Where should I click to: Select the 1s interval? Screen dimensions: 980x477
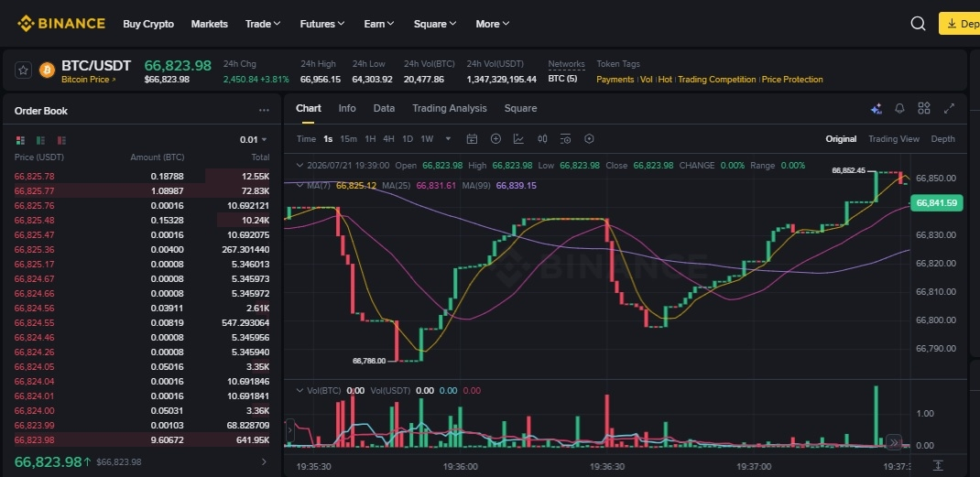[x=328, y=139]
